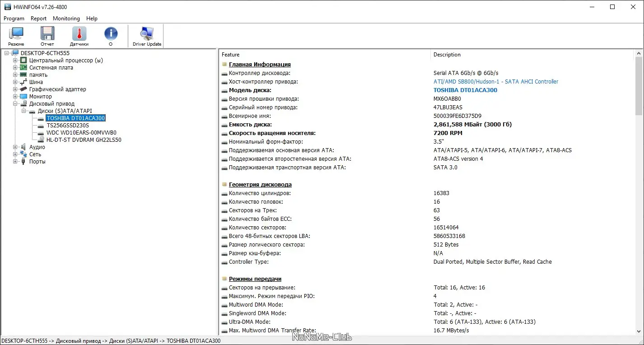Click the О about info icon
Screen dimensions: 644x345
[x=111, y=36]
